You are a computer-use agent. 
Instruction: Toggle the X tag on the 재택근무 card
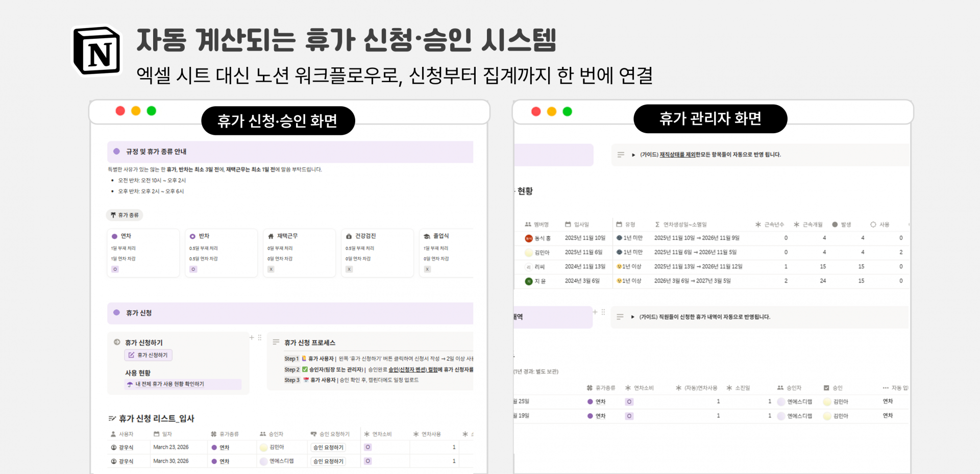click(x=271, y=269)
